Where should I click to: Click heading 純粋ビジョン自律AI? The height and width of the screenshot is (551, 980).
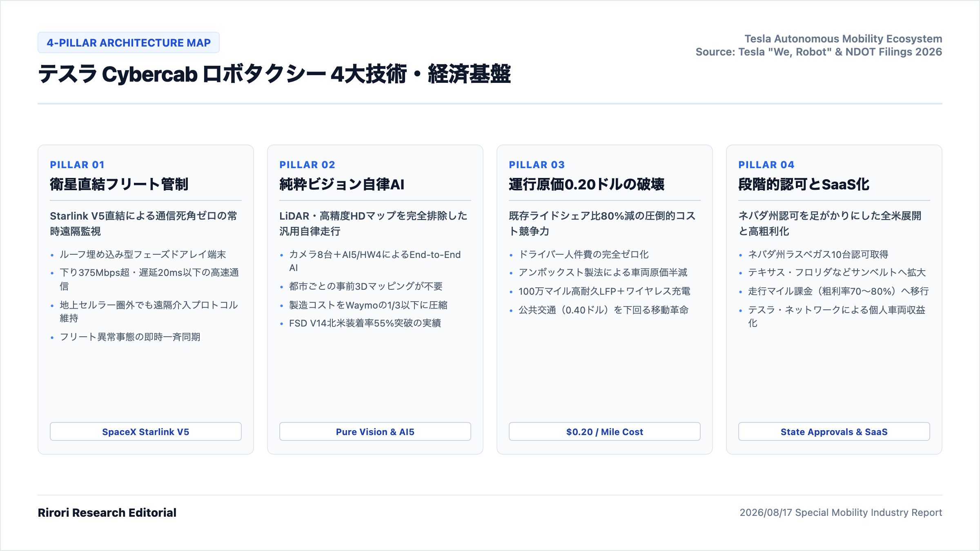[342, 184]
